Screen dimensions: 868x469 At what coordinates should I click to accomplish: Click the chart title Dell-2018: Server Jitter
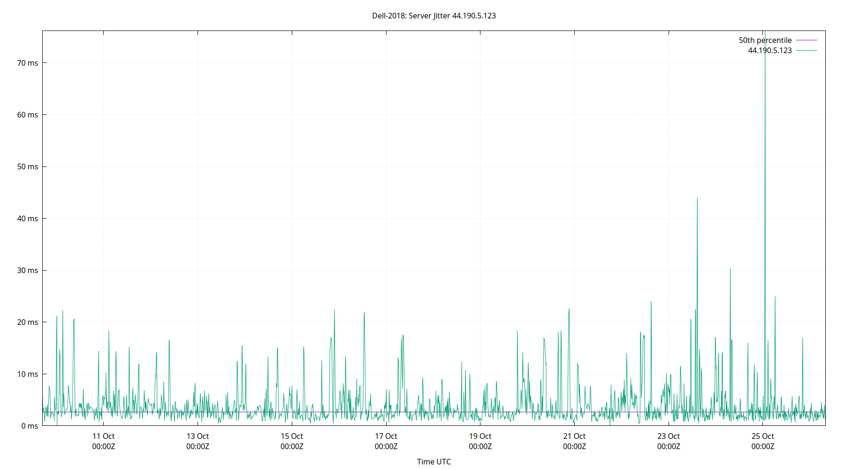tap(434, 15)
